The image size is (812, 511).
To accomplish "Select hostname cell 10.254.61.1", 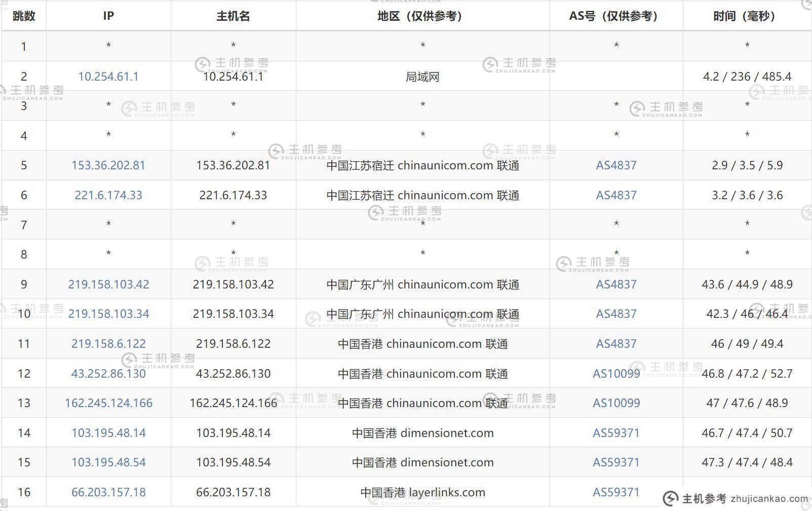I will point(233,77).
